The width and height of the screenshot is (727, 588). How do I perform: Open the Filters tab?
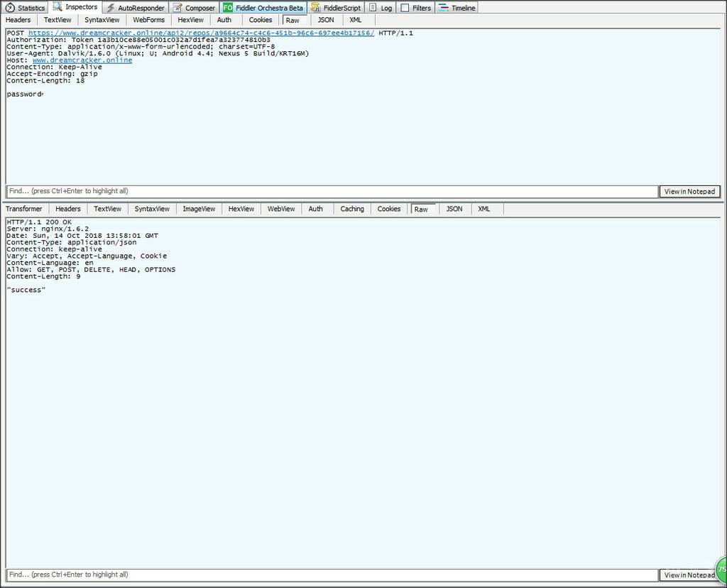coord(416,8)
